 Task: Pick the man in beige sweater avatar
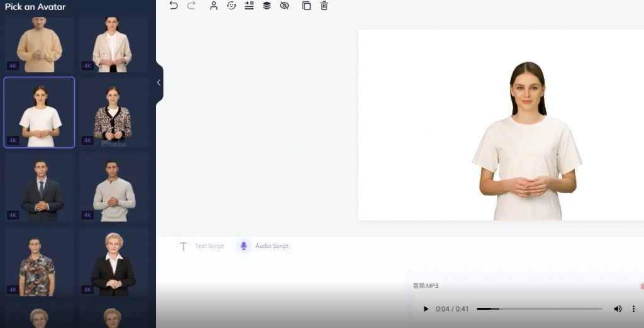[40, 45]
